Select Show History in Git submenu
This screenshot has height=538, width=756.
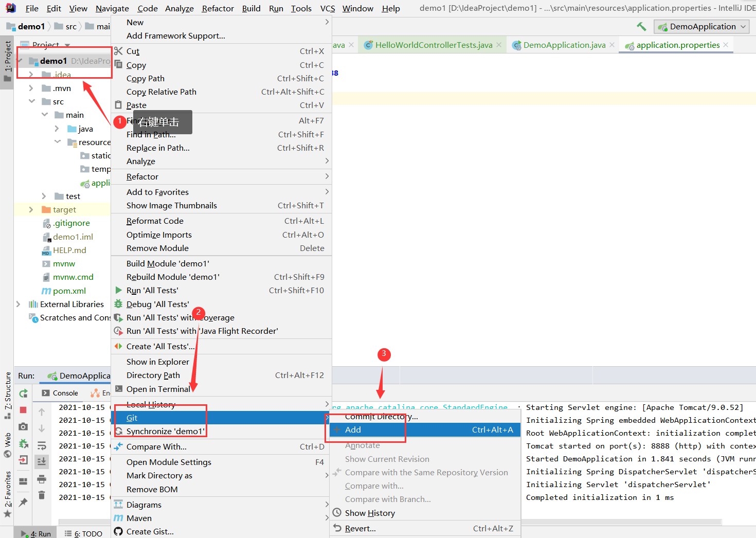click(425, 513)
